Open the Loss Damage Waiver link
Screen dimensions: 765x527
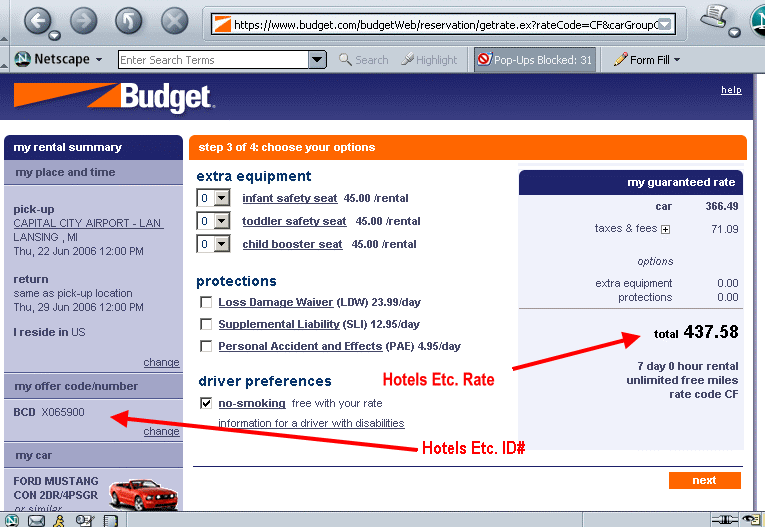[276, 302]
